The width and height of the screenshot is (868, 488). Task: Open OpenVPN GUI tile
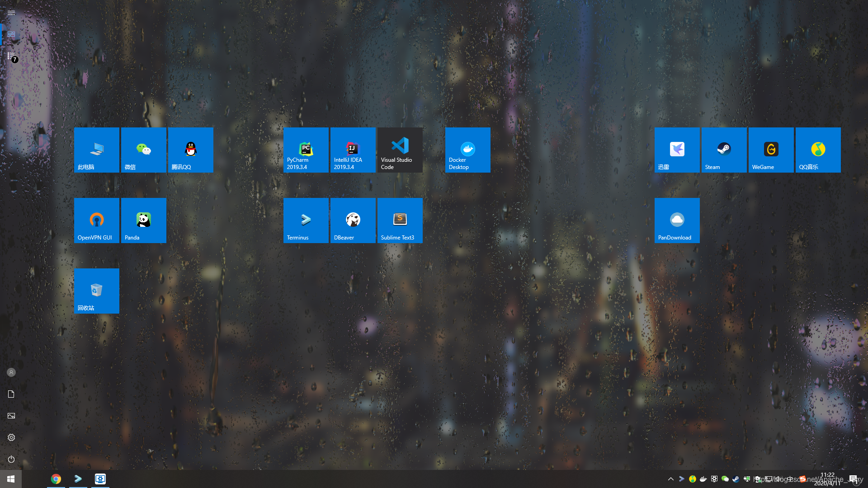97,221
